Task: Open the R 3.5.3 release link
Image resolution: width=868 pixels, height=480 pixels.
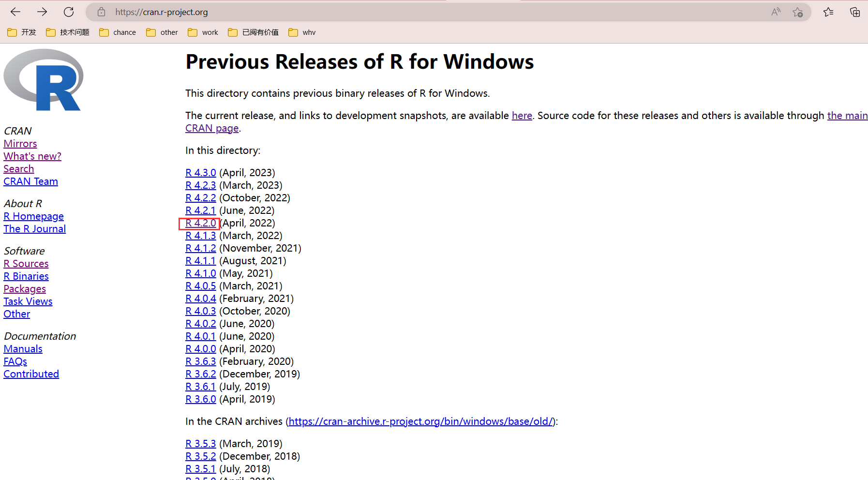Action: [x=201, y=444]
